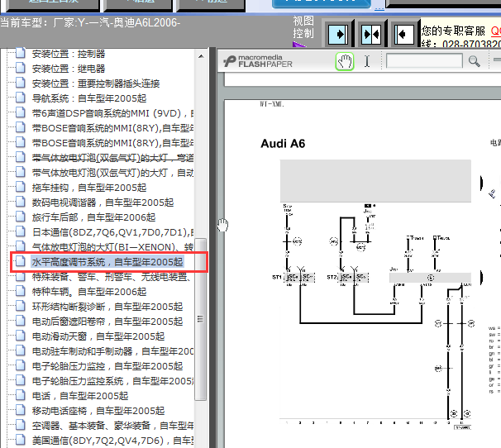Click the document icon beside 移动电话座椅
Image resolution: width=501 pixels, height=448 pixels.
[21, 410]
